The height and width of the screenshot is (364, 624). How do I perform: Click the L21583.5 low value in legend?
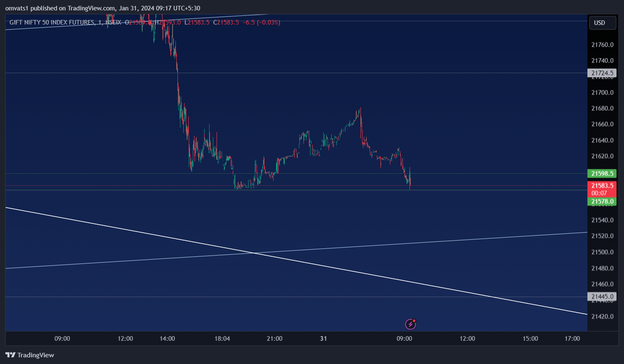point(197,22)
